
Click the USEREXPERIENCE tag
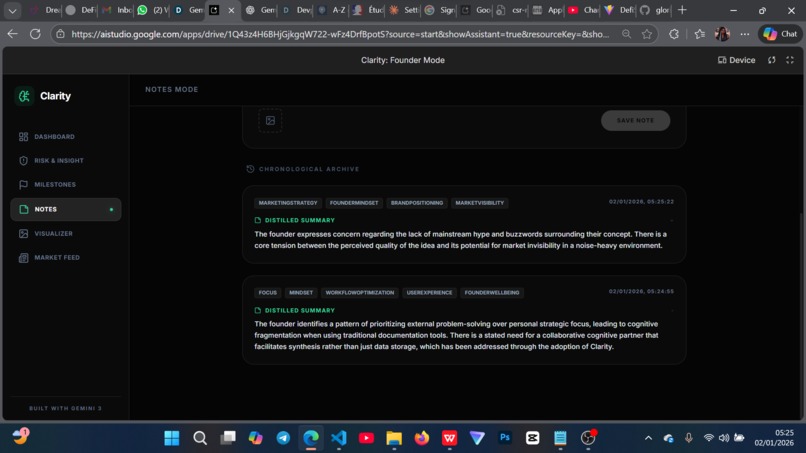pyautogui.click(x=429, y=293)
